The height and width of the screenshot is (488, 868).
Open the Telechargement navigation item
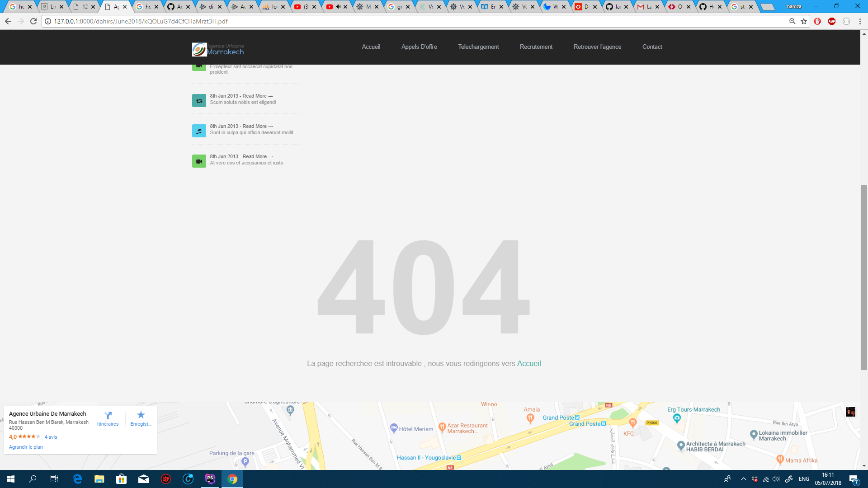478,47
